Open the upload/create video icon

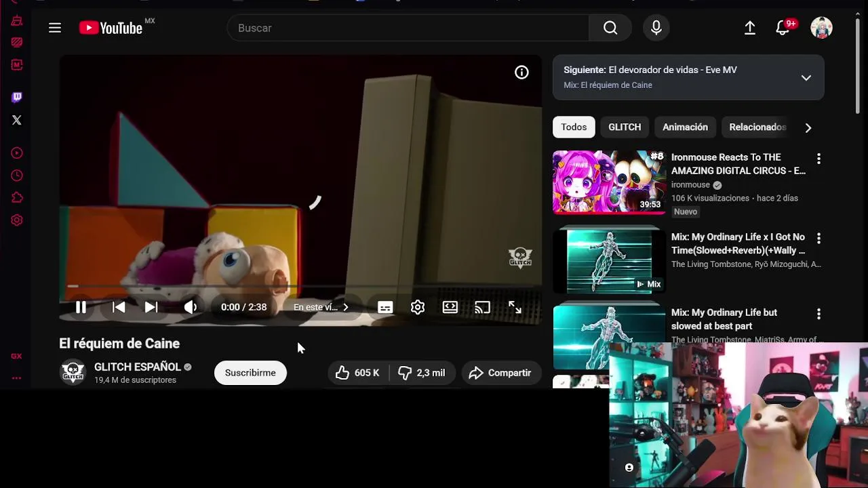pyautogui.click(x=750, y=28)
